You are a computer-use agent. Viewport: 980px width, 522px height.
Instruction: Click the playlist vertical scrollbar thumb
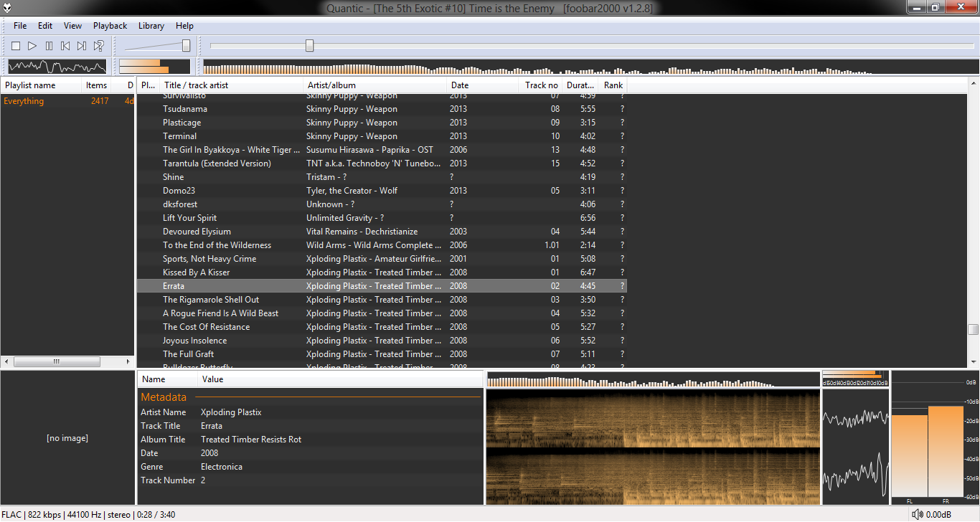(x=973, y=330)
